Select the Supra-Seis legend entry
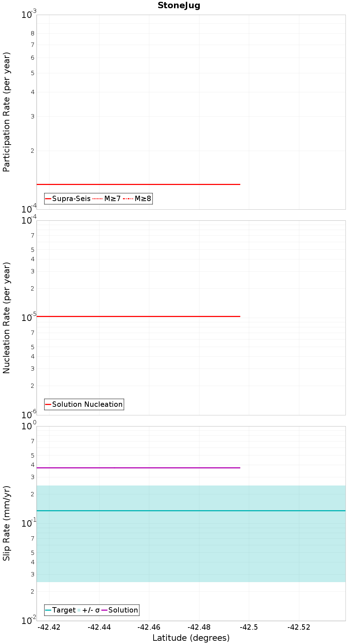Image resolution: width=358 pixels, height=644 pixels. [x=68, y=199]
